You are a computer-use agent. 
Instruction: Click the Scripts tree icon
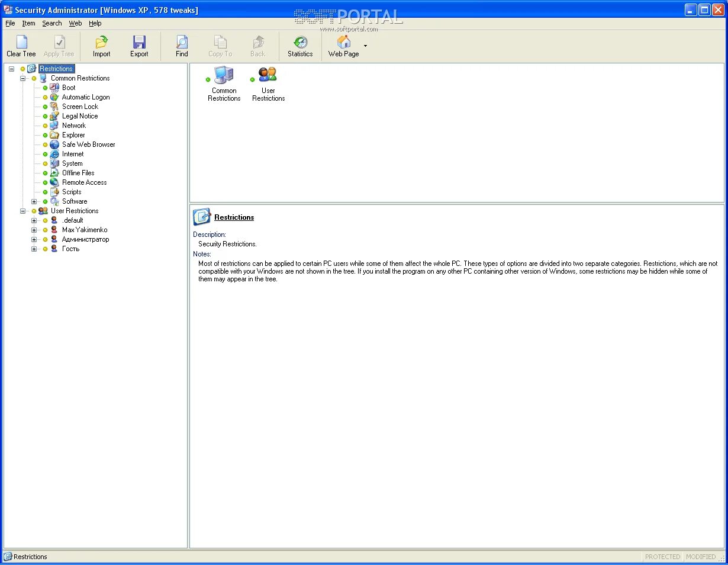(x=54, y=192)
